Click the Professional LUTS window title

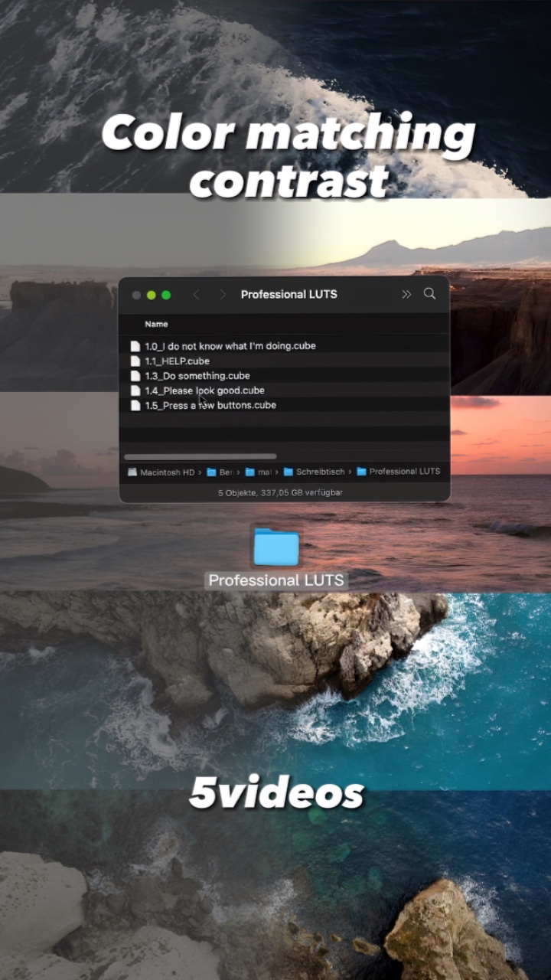289,295
